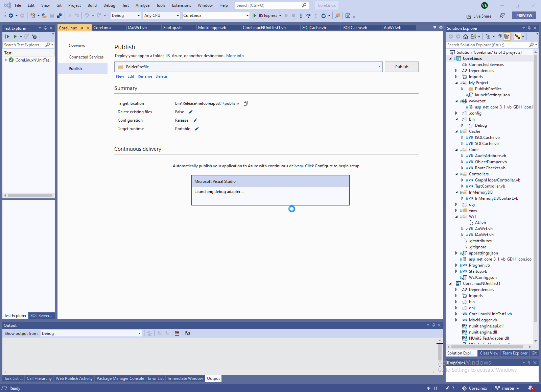541x392 pixels.
Task: Click the Send Feedback icon
Action: pyautogui.click(x=502, y=16)
